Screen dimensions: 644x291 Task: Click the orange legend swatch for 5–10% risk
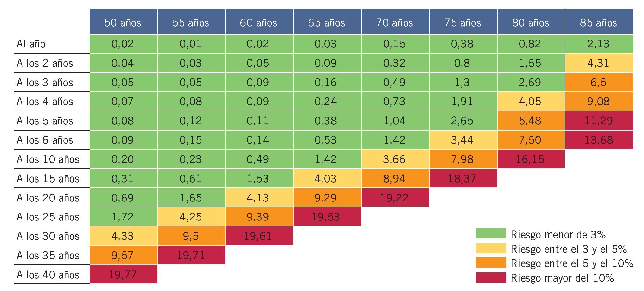pos(491,263)
